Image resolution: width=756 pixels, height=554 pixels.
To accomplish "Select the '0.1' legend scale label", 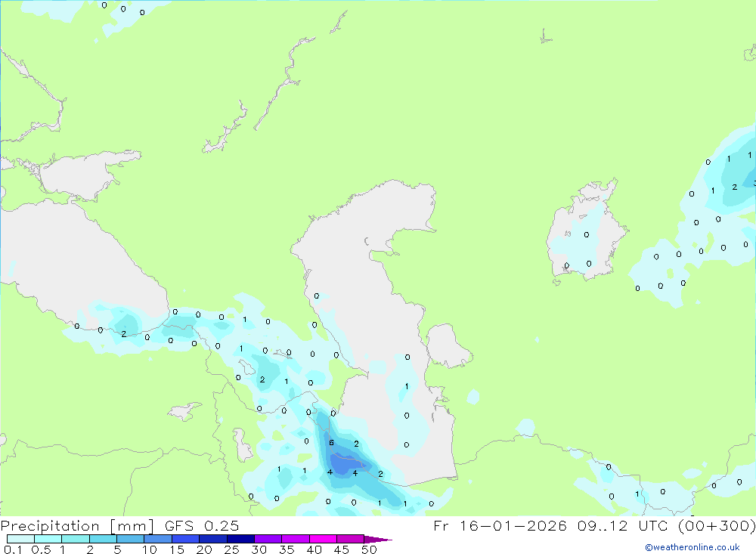I will (x=13, y=549).
